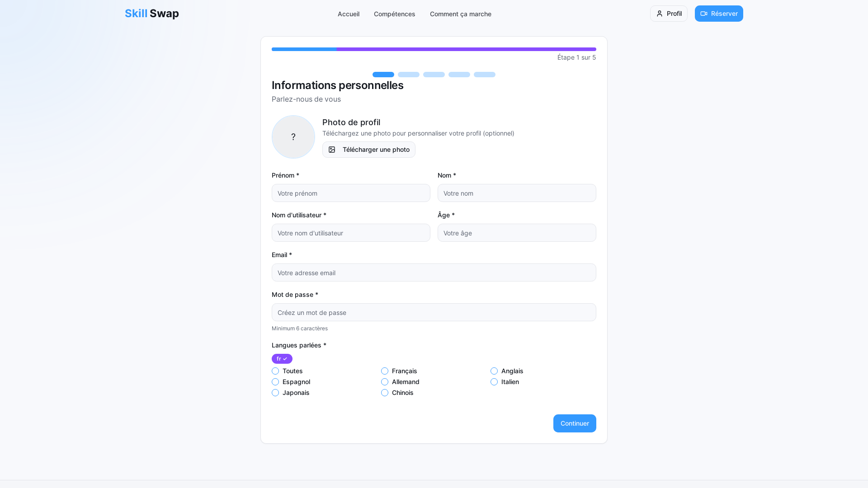This screenshot has width=868, height=488.
Task: Click Télécharger une photo button
Action: [369, 150]
